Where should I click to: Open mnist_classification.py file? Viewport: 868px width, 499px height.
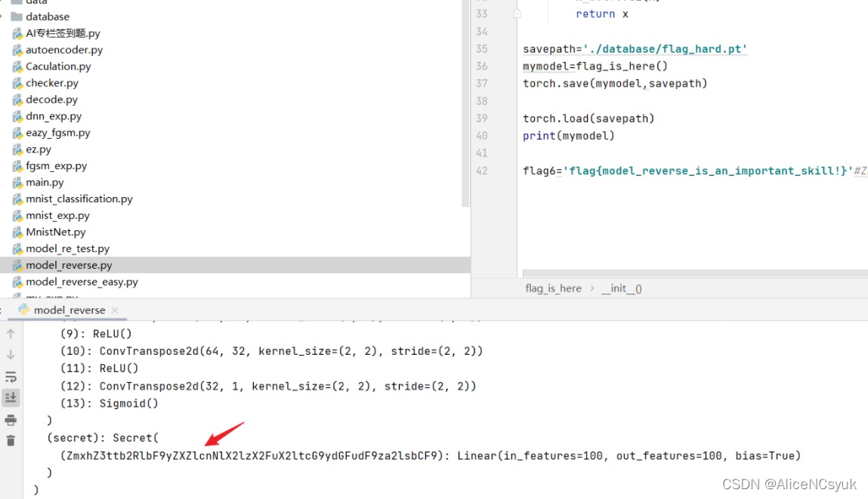click(x=79, y=199)
